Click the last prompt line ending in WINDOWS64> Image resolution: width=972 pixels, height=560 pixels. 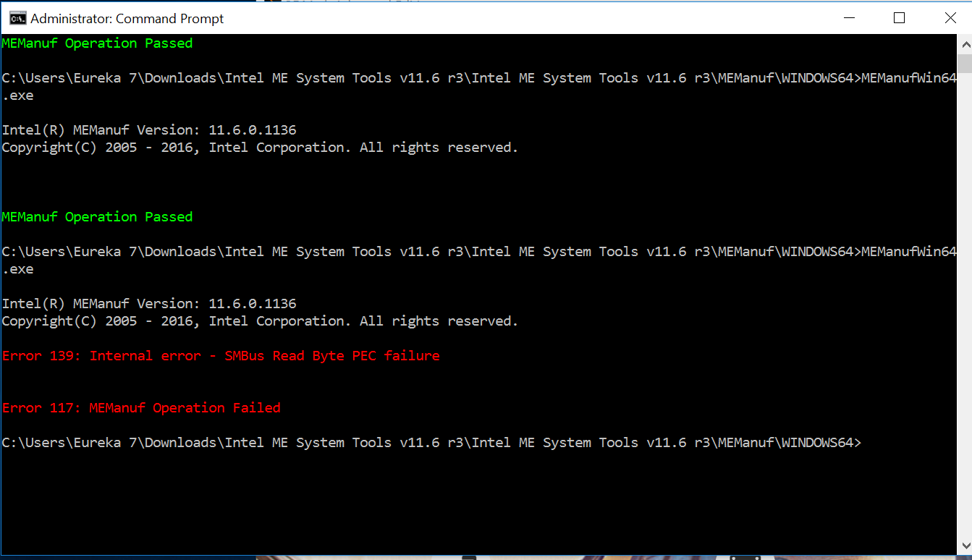431,443
